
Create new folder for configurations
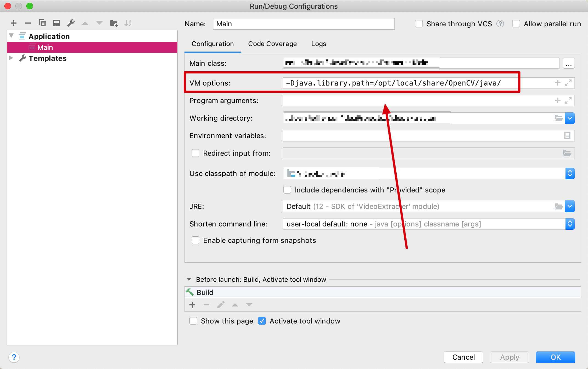[114, 23]
